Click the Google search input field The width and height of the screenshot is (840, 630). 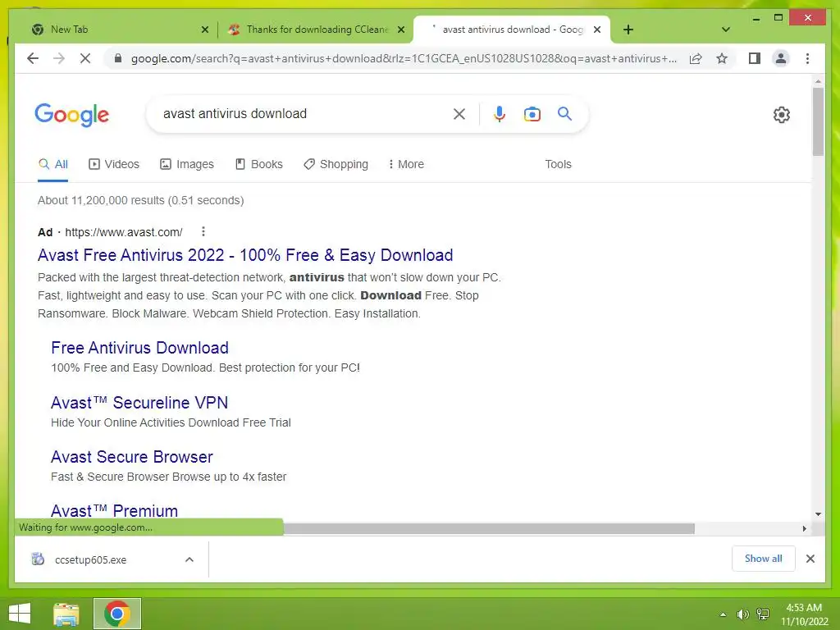[x=305, y=113]
